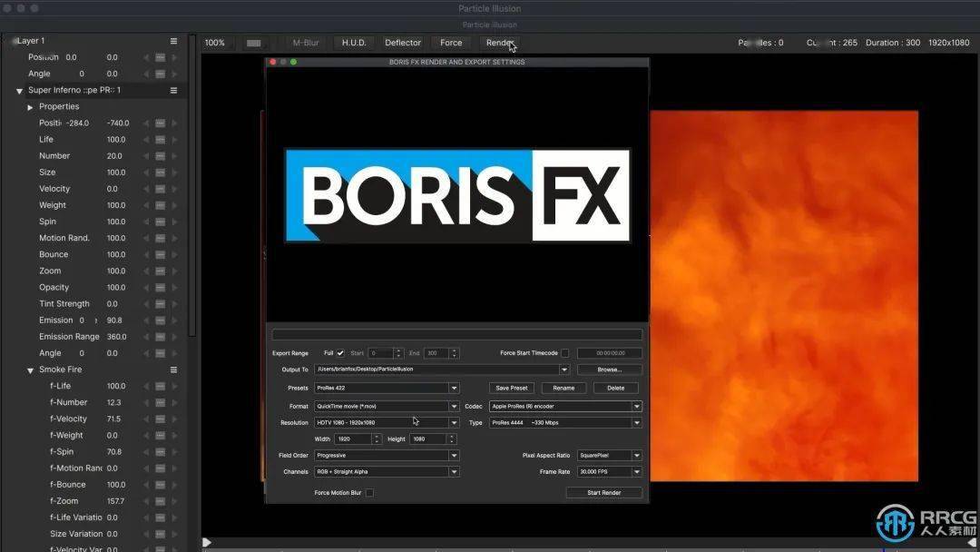Check the Force Motion Blur option
Screen dimensions: 980x552
(x=369, y=493)
